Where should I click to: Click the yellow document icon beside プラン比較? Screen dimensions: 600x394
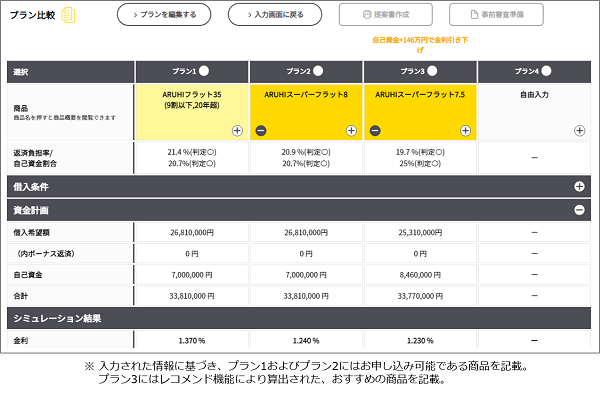pyautogui.click(x=68, y=15)
